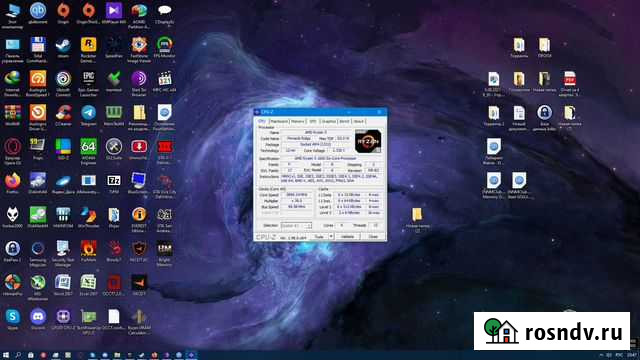The image size is (640, 360).
Task: Click the Close button in CPU-Z
Action: tap(373, 236)
